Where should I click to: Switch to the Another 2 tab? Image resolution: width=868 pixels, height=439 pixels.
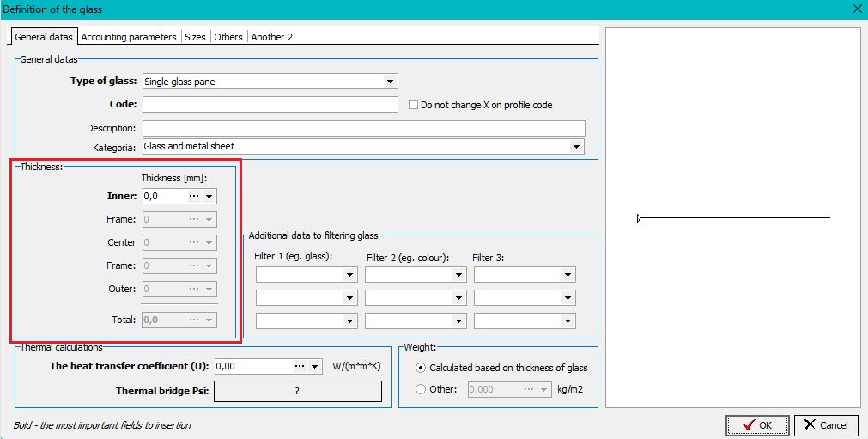point(272,37)
